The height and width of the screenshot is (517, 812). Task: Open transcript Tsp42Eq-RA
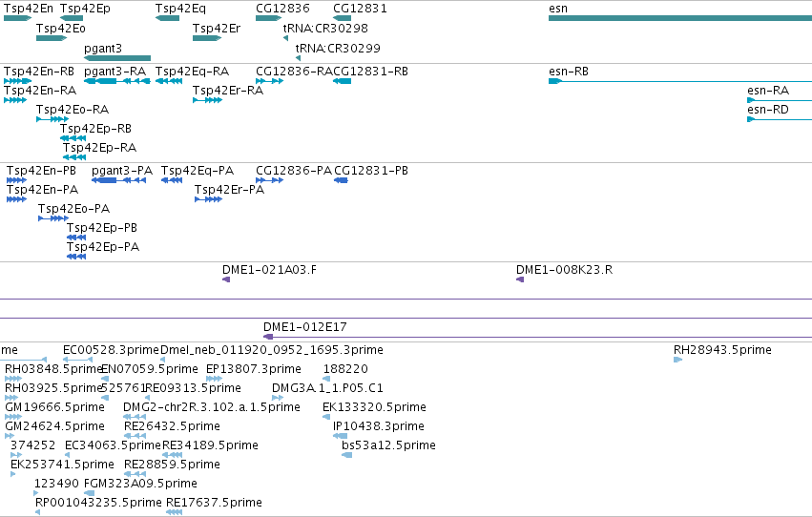point(192,72)
